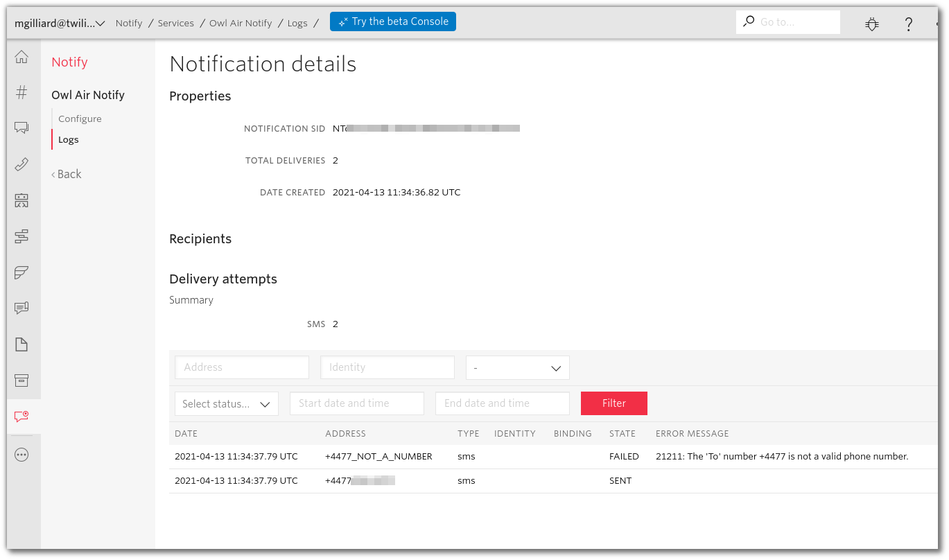Focus the Start date and time field

coord(357,403)
